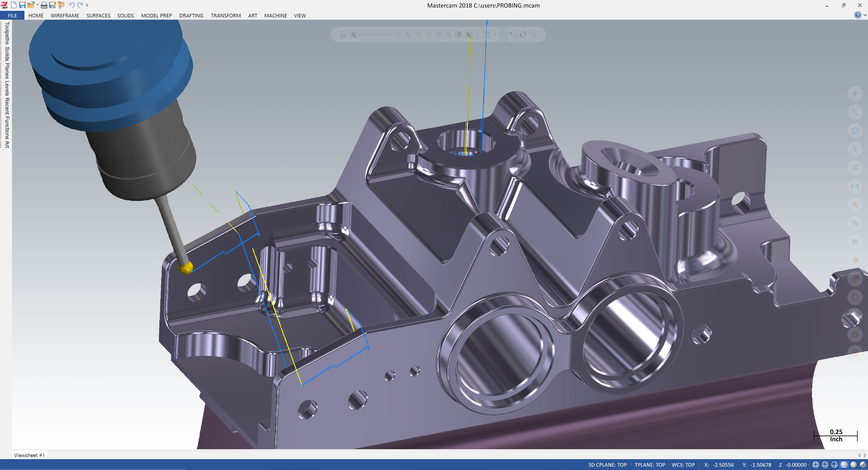Image resolution: width=868 pixels, height=470 pixels.
Task: Select the Viewsheet #1 tab
Action: pos(29,455)
